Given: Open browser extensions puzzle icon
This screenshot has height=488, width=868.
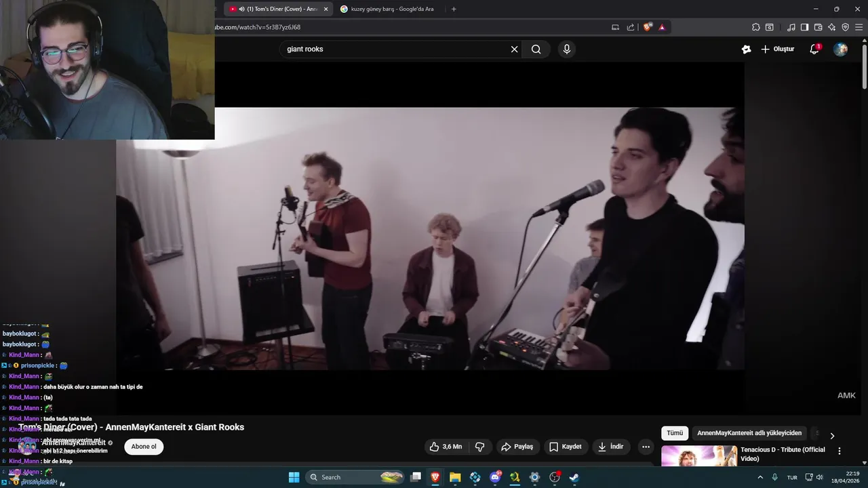Looking at the screenshot, I should 756,27.
